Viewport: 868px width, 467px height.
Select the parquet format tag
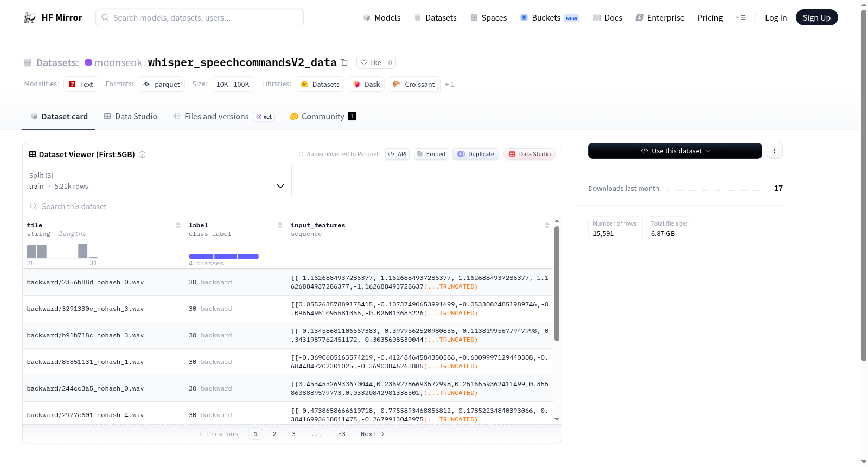(x=161, y=84)
